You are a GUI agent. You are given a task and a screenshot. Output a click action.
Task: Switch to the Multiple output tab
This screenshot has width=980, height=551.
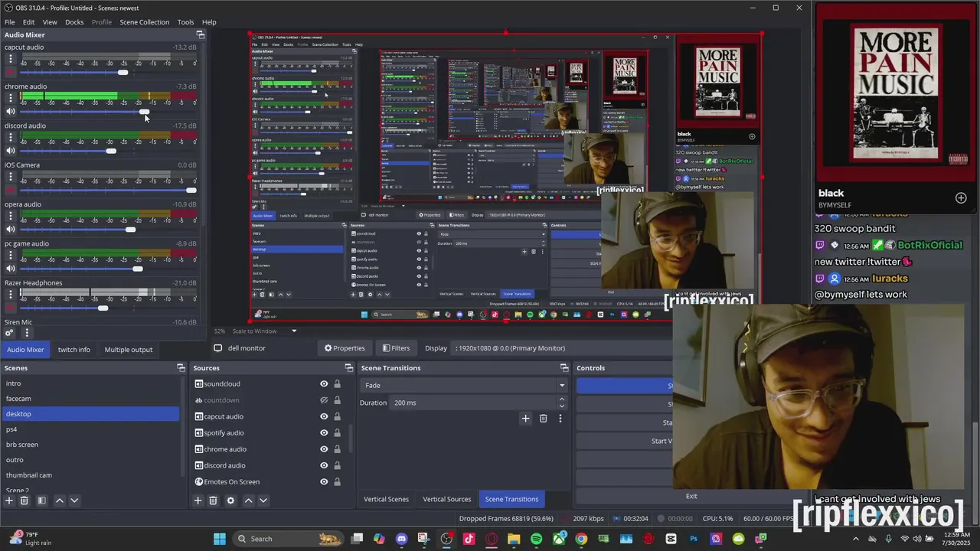pyautogui.click(x=129, y=350)
